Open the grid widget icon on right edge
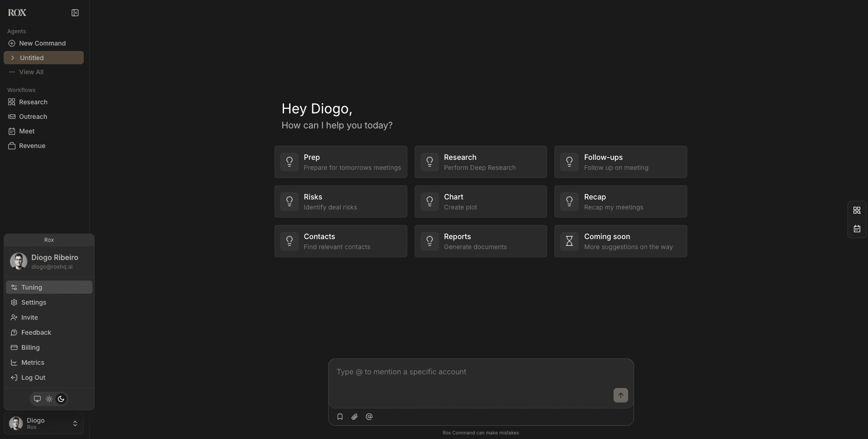Image resolution: width=868 pixels, height=439 pixels. (857, 210)
